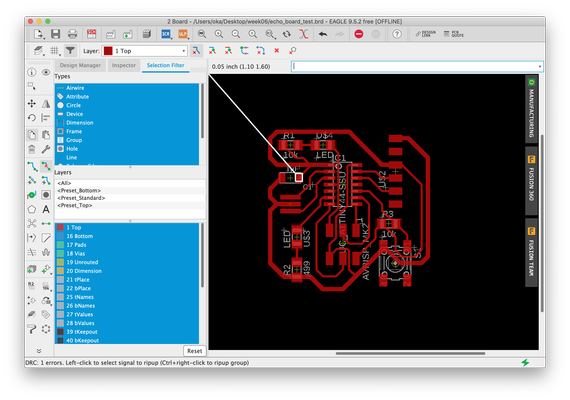Toggle layer 17 Pads in list
Viewport: 570px width, 400px height.
[127, 245]
